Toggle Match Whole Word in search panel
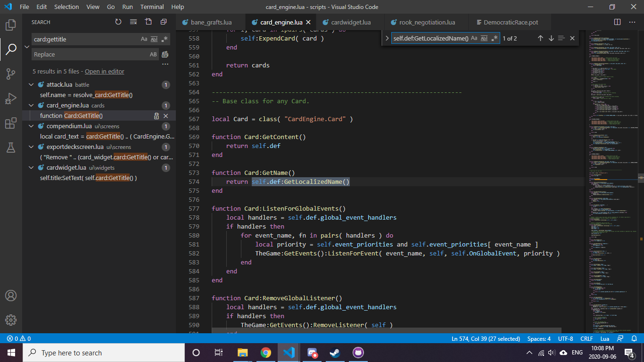The width and height of the screenshot is (644, 362). [154, 39]
